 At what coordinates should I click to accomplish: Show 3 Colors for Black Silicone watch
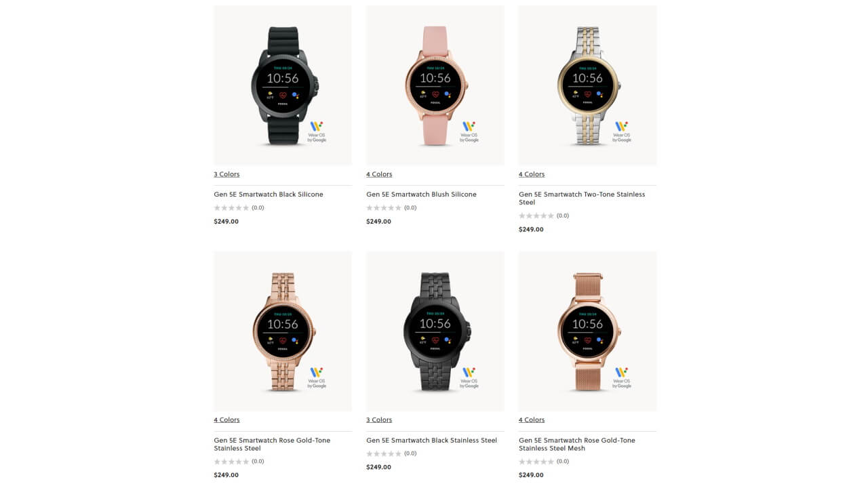point(226,174)
